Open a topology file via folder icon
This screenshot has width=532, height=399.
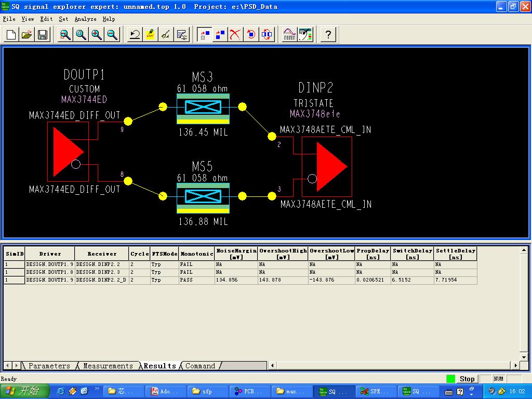coord(27,35)
